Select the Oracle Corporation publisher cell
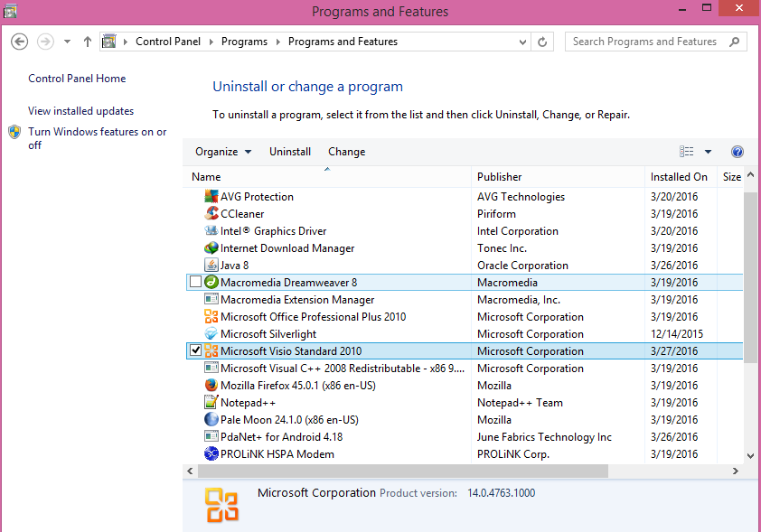761x532 pixels. point(522,266)
